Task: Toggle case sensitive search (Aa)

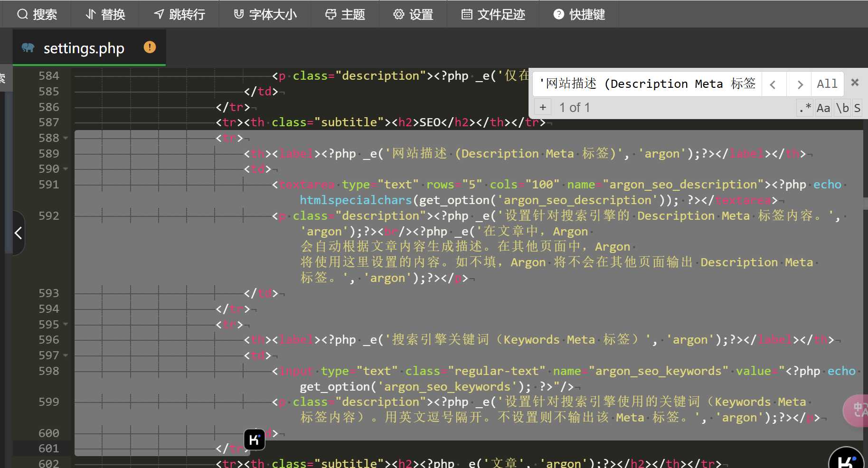Action: coord(823,108)
